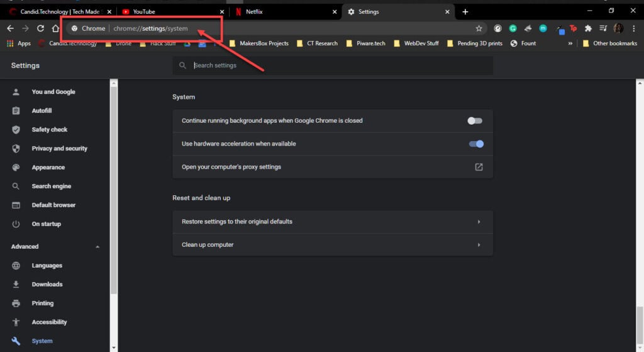Open the WebDev Stuff bookmark folder
The width and height of the screenshot is (644, 352).
coord(416,43)
